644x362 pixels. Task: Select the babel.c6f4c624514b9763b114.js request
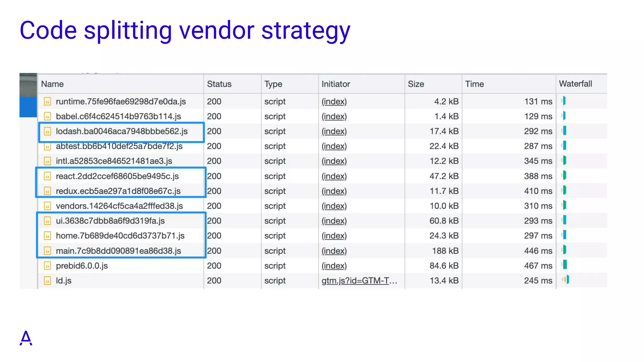point(118,117)
